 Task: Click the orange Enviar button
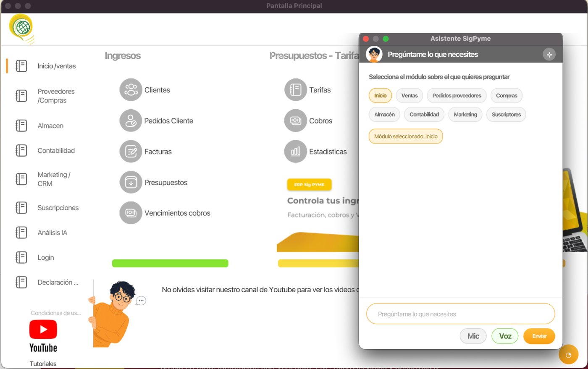539,336
